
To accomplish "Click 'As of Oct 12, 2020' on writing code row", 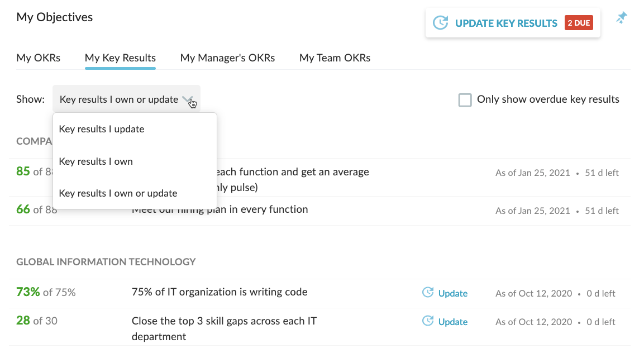I will pyautogui.click(x=533, y=293).
